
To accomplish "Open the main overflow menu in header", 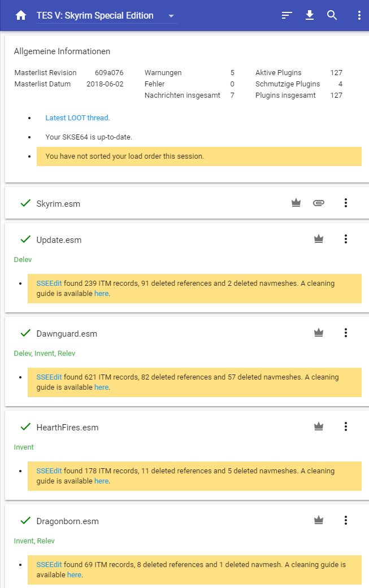I will click(x=359, y=16).
